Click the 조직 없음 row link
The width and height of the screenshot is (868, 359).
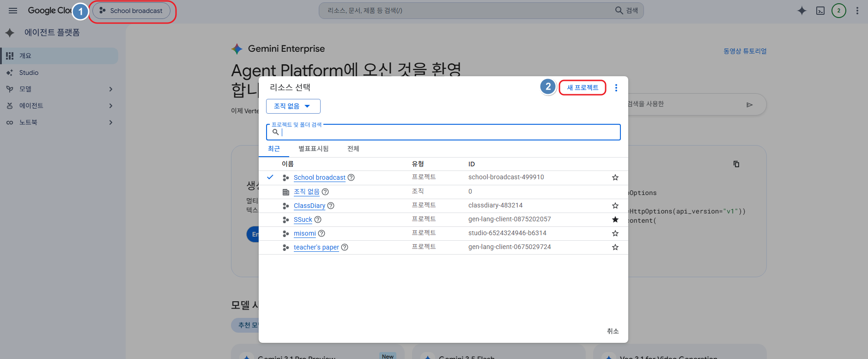tap(307, 192)
